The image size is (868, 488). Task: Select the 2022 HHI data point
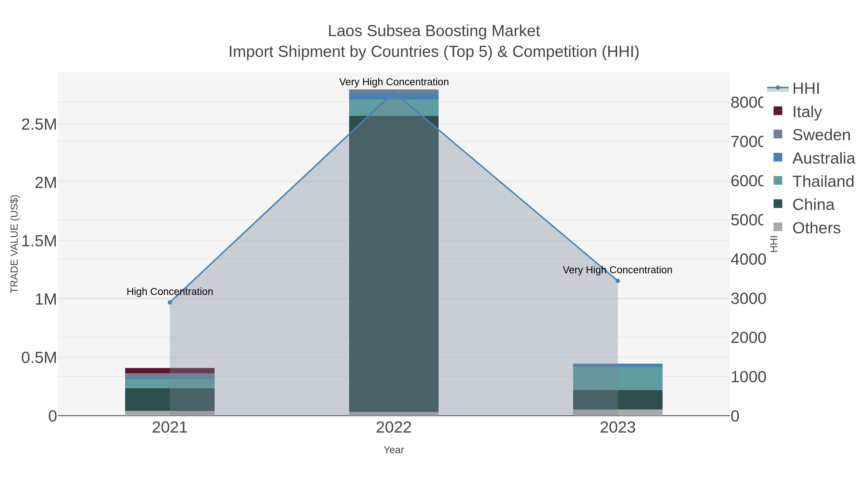coord(393,92)
